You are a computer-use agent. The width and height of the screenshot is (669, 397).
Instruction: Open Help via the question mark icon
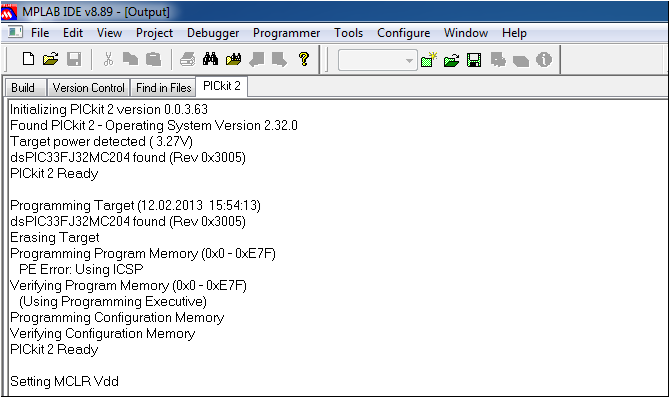(x=304, y=59)
